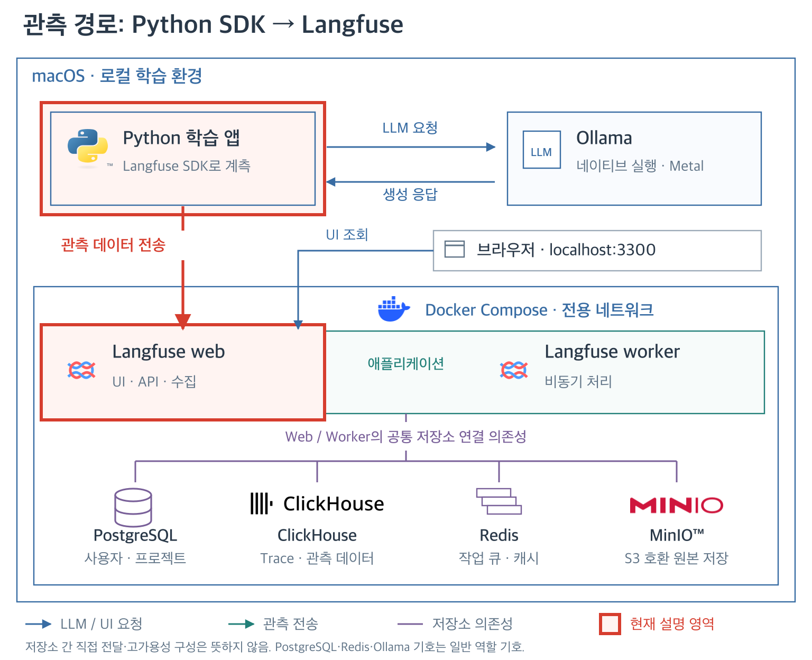Click the "UI · API · 수집" subtitle
Screen dimensions: 812x660
point(154,381)
